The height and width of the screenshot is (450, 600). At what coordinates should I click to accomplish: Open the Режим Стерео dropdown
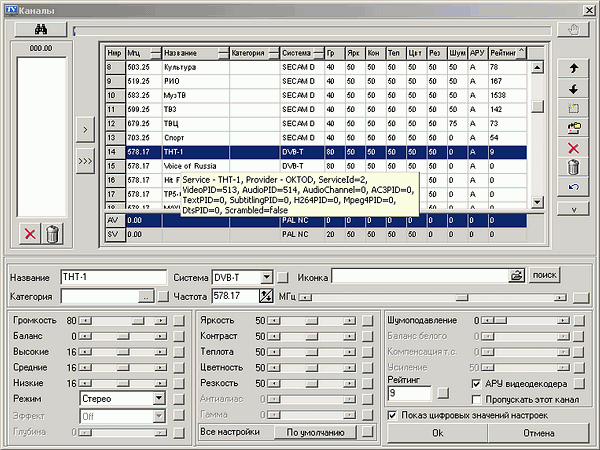pos(159,398)
